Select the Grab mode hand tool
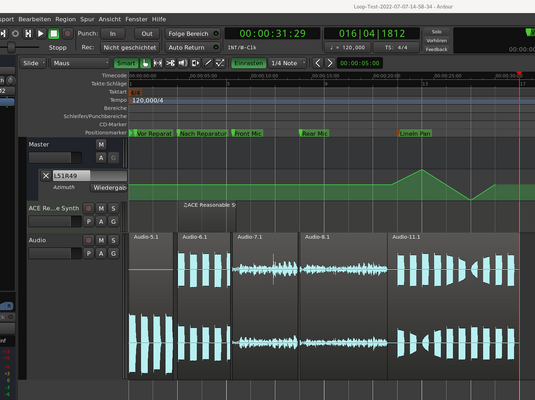Viewport: 535px width, 400px height. [x=145, y=63]
